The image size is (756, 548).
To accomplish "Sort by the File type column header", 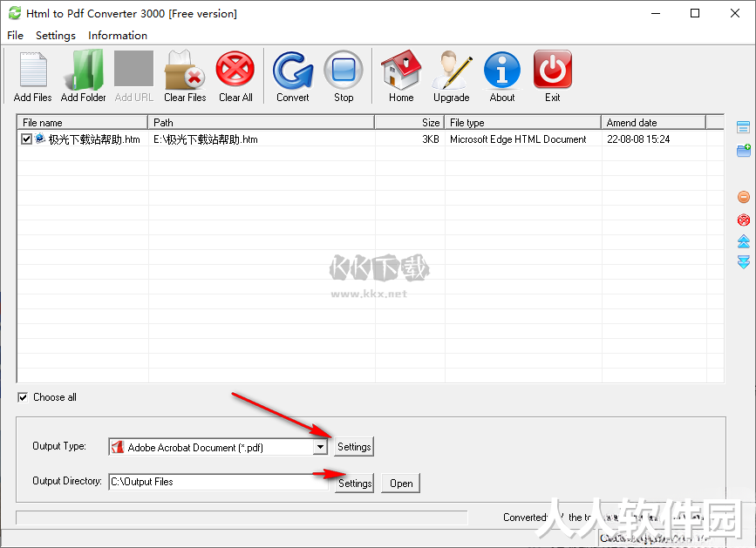I will click(522, 122).
